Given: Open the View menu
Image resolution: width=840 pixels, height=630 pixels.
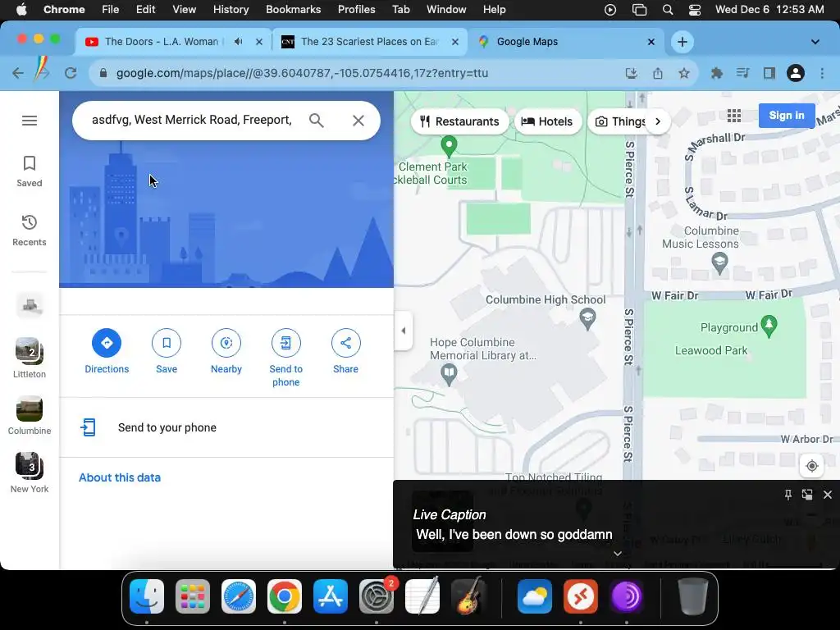Looking at the screenshot, I should coord(184,10).
